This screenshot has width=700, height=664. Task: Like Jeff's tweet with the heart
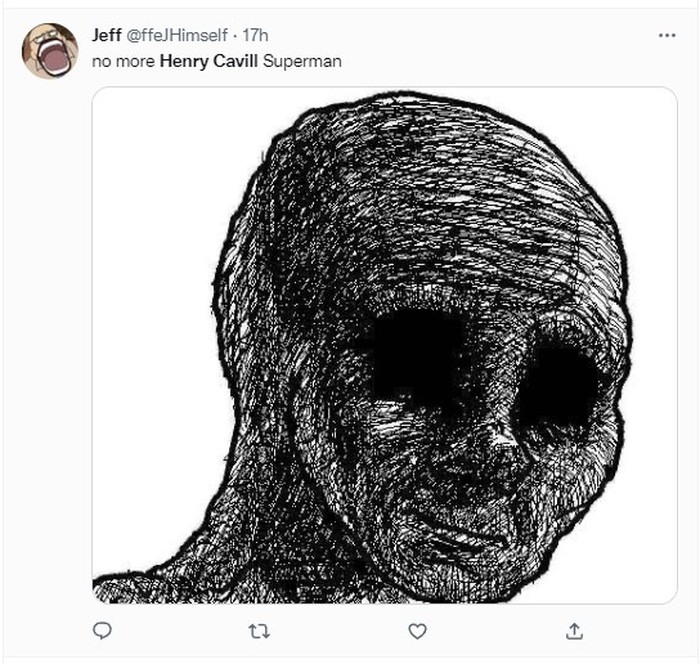(418, 631)
